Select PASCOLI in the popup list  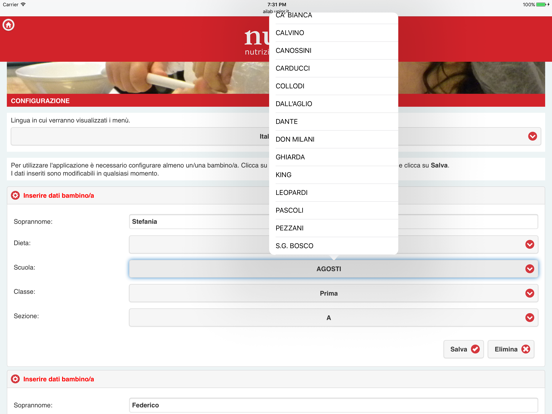333,211
